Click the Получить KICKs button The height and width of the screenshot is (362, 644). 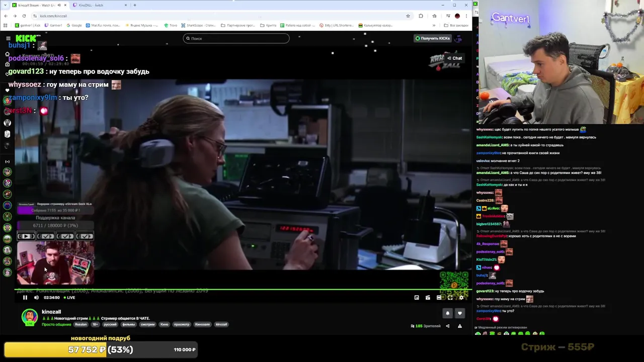click(x=432, y=38)
